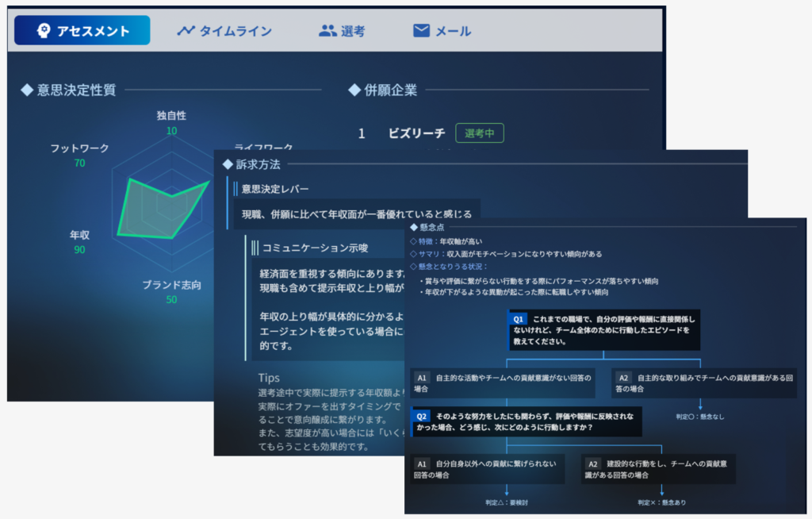
Task: Click the head icon in the アセスメント tab
Action: click(44, 31)
